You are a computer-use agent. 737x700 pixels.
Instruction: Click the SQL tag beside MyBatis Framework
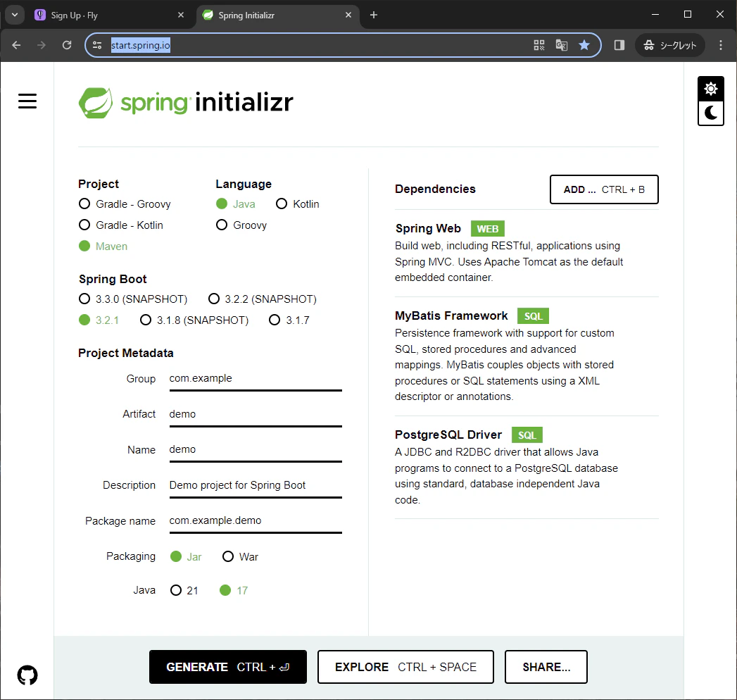click(x=533, y=316)
